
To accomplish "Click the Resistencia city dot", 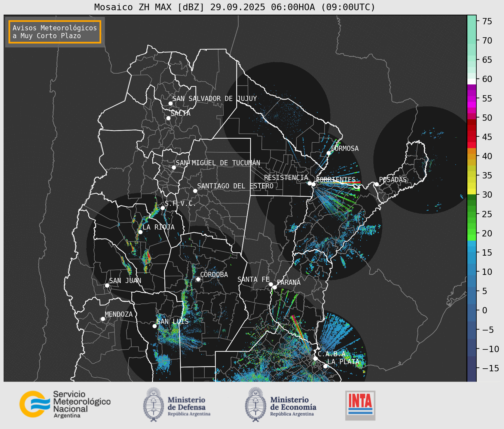I will (310, 183).
